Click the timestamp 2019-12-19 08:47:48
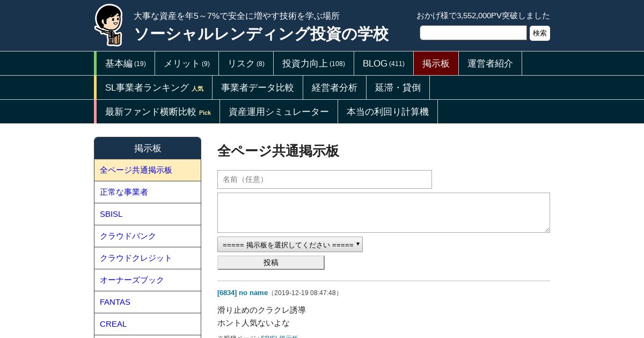 coord(305,293)
